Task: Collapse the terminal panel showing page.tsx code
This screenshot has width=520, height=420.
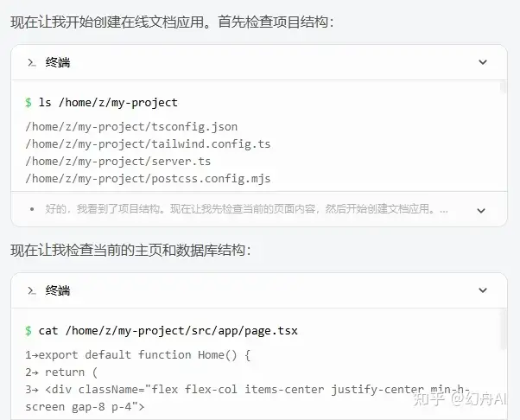Action: coord(482,290)
